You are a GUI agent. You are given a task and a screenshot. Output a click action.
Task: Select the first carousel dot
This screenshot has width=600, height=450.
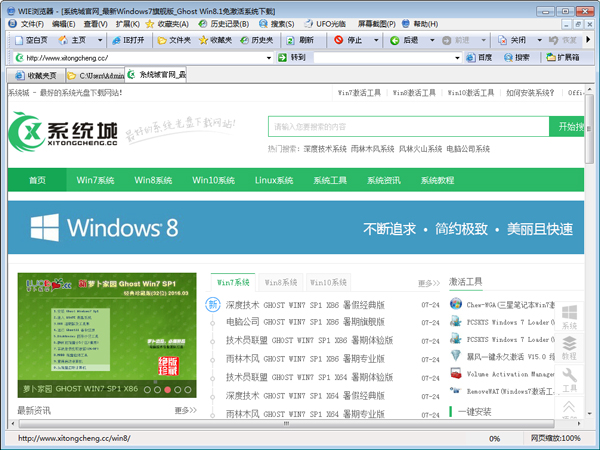147,390
